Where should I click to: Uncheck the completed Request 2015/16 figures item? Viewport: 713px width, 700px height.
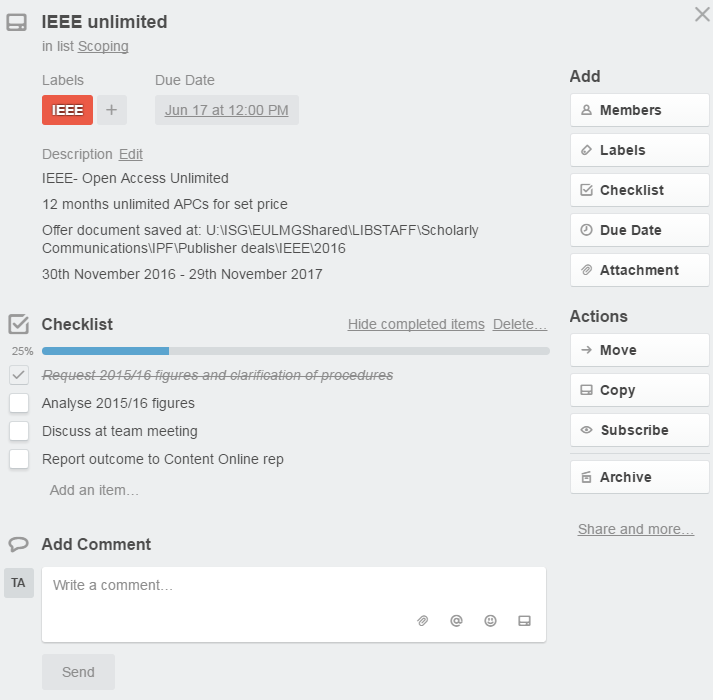coord(19,375)
